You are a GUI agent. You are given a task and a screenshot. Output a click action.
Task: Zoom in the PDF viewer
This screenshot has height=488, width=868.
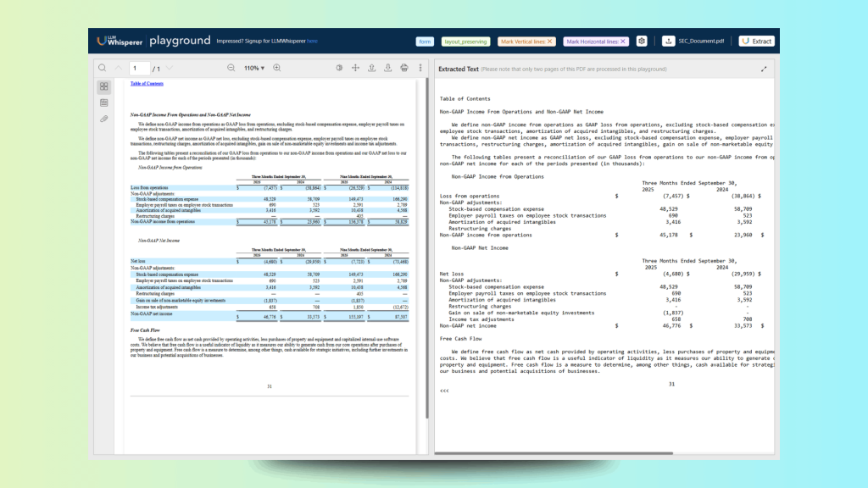(276, 68)
